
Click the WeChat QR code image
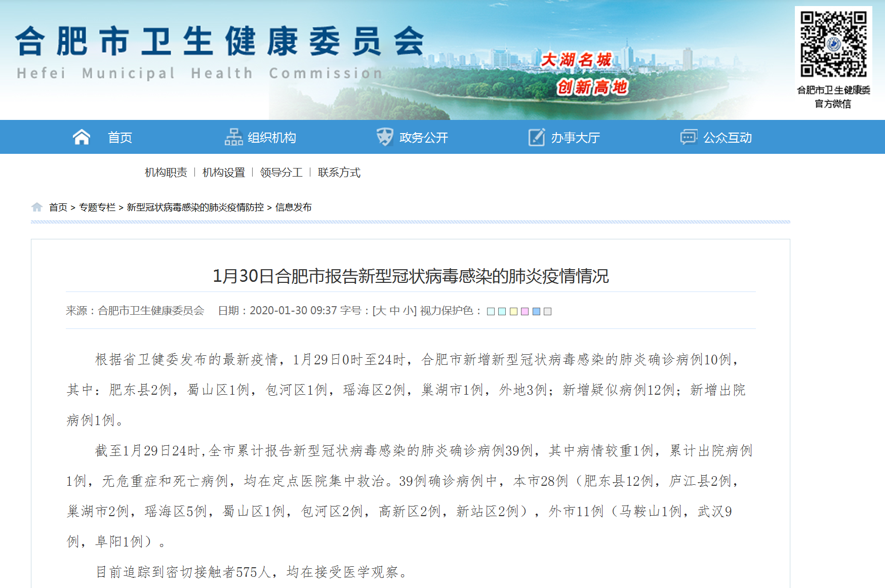click(833, 45)
